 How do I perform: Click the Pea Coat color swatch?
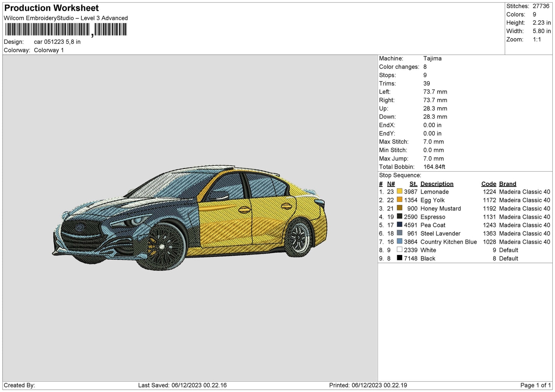click(399, 225)
